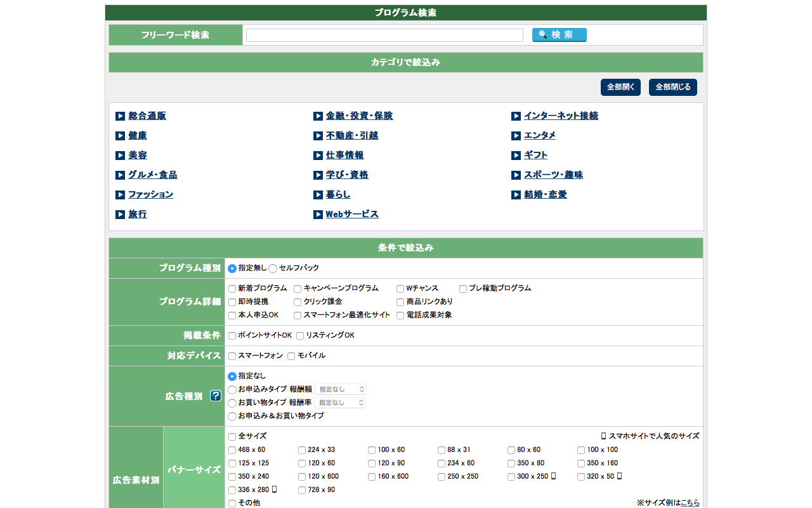Click the arrow icon beside 美容

tap(120, 156)
